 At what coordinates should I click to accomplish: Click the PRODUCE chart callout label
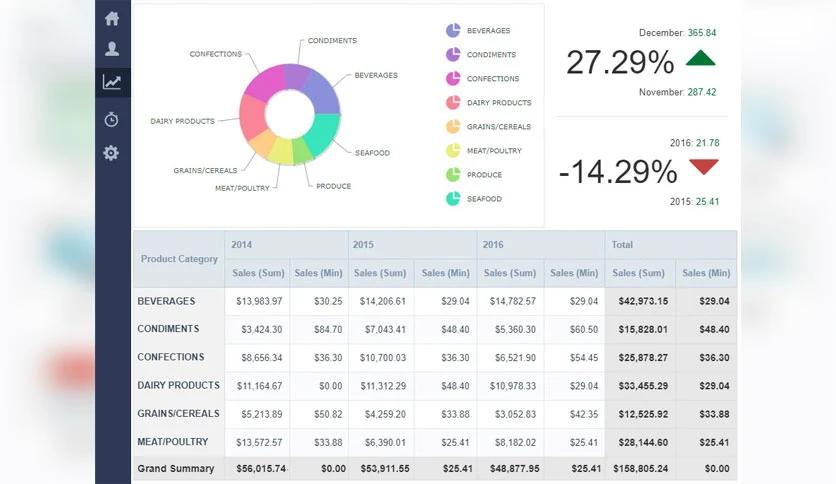[334, 186]
